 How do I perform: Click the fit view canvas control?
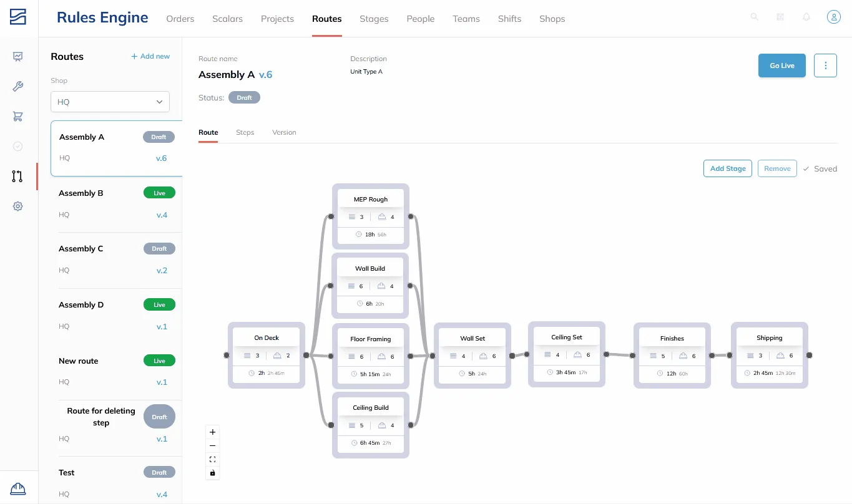[x=212, y=459]
